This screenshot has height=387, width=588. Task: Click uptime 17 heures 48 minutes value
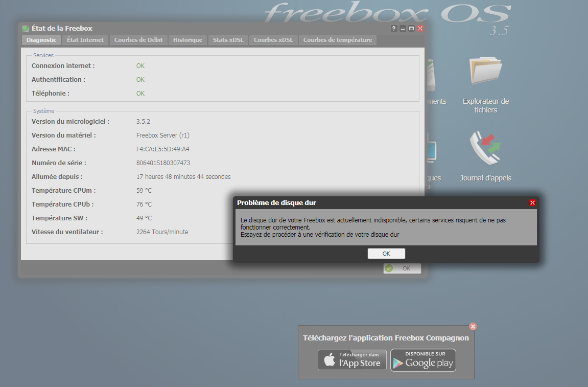coord(183,177)
